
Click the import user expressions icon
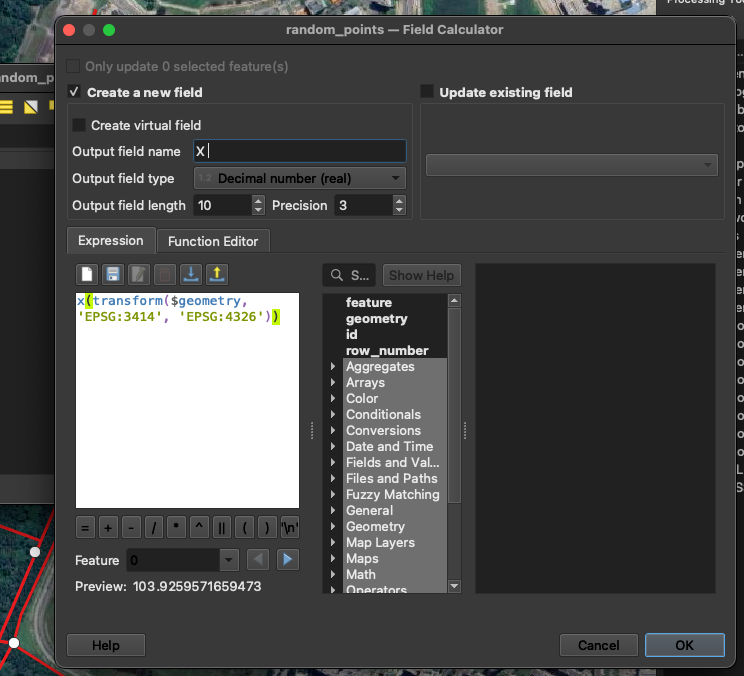pyautogui.click(x=190, y=274)
